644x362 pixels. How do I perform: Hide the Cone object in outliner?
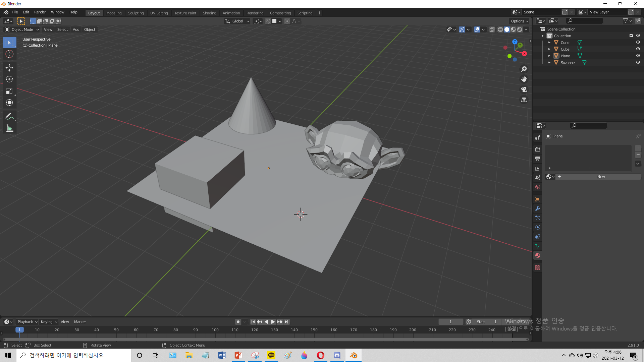(x=638, y=43)
